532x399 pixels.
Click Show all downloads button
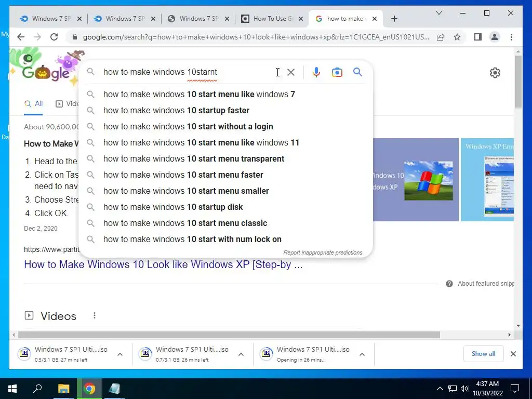(x=484, y=354)
